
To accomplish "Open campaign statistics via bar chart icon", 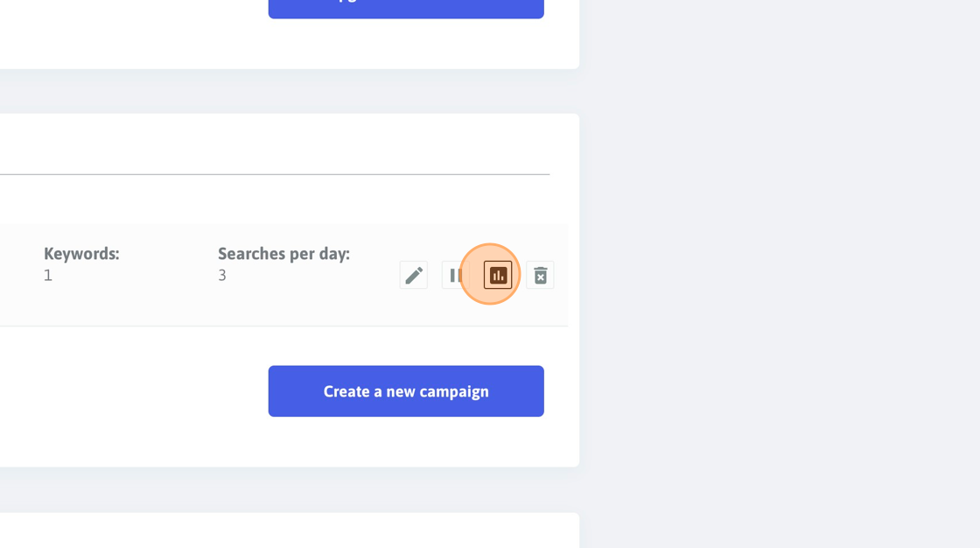I will pos(498,275).
